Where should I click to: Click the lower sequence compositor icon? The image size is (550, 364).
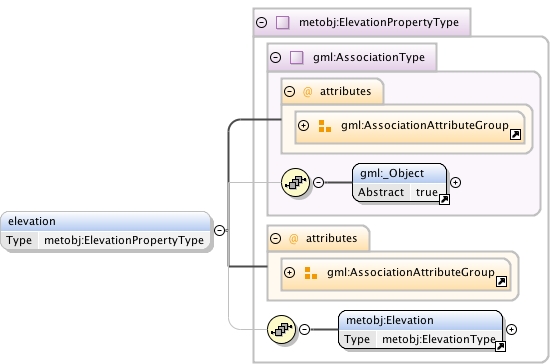click(x=281, y=329)
